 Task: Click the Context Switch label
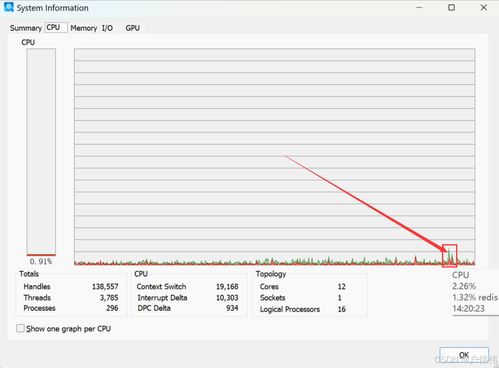pyautogui.click(x=161, y=287)
